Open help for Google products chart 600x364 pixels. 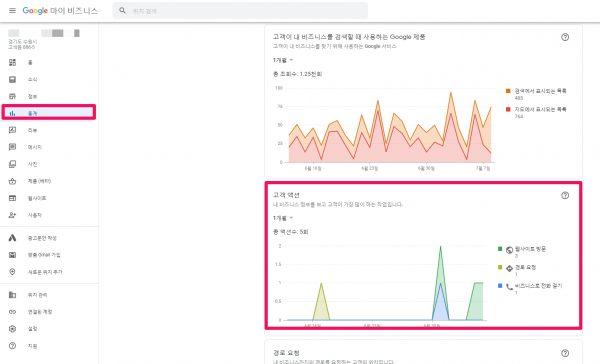(565, 37)
